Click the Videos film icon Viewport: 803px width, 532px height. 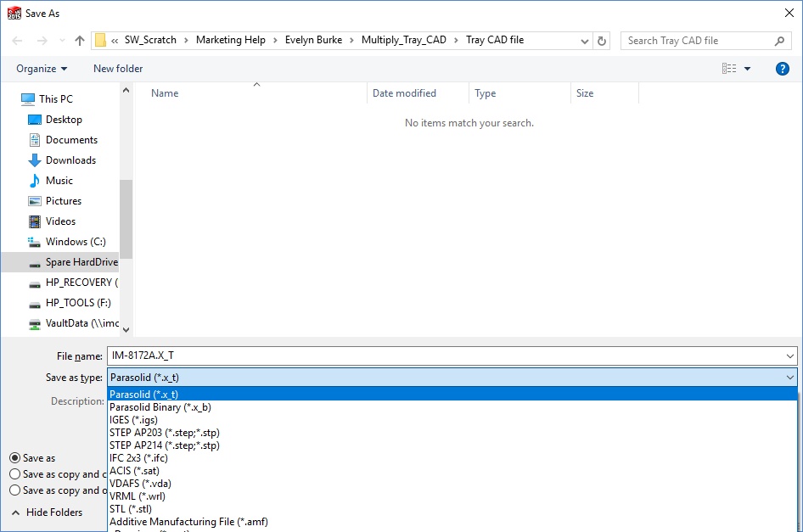34,221
